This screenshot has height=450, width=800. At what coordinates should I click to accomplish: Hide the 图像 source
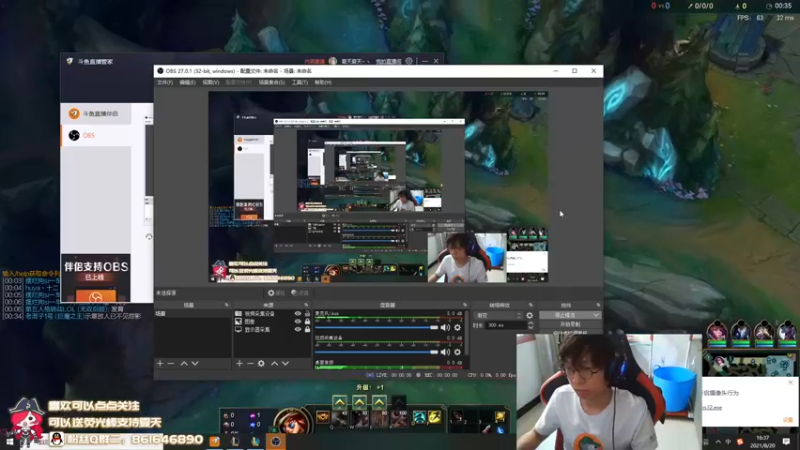pyautogui.click(x=297, y=321)
